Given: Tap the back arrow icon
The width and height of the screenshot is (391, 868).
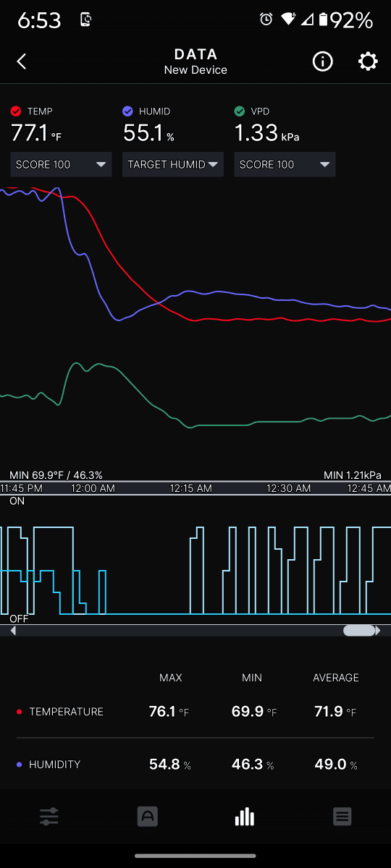Looking at the screenshot, I should click(x=22, y=61).
